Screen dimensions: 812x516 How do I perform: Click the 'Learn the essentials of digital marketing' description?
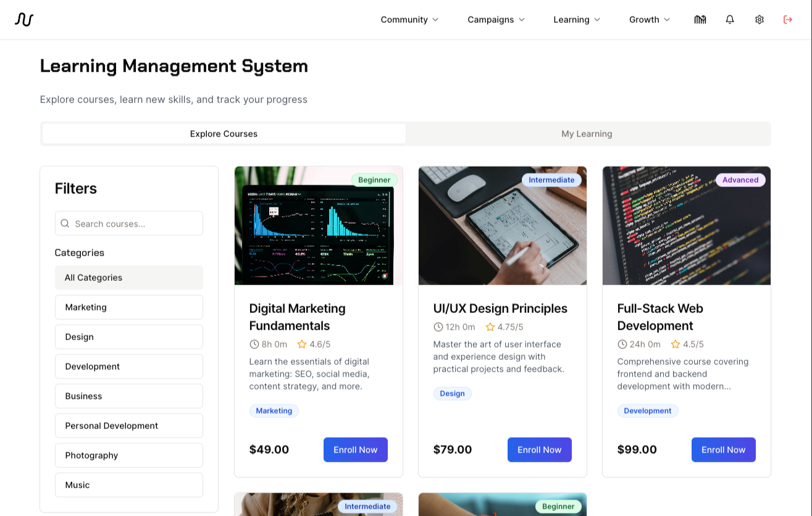coord(309,374)
